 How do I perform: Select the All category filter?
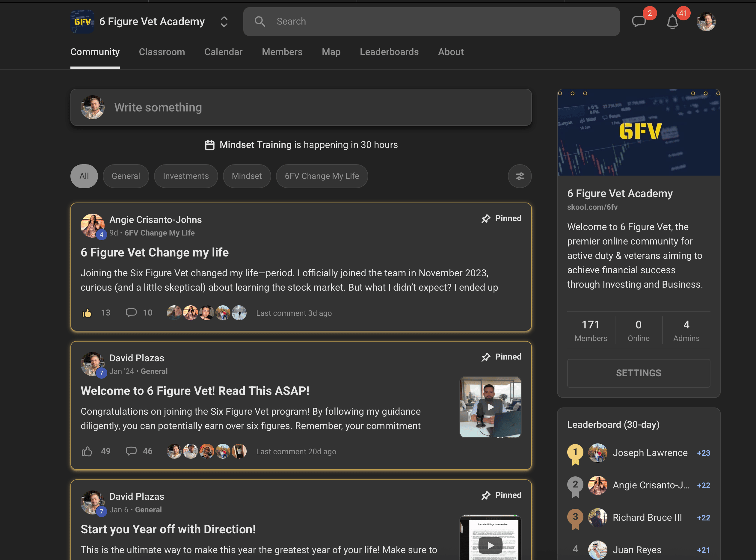pyautogui.click(x=84, y=176)
